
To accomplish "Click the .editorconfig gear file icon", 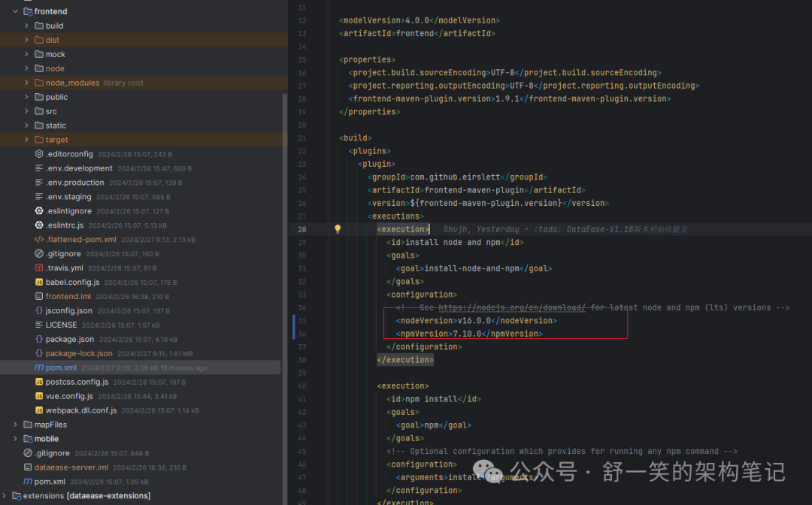I will point(39,153).
